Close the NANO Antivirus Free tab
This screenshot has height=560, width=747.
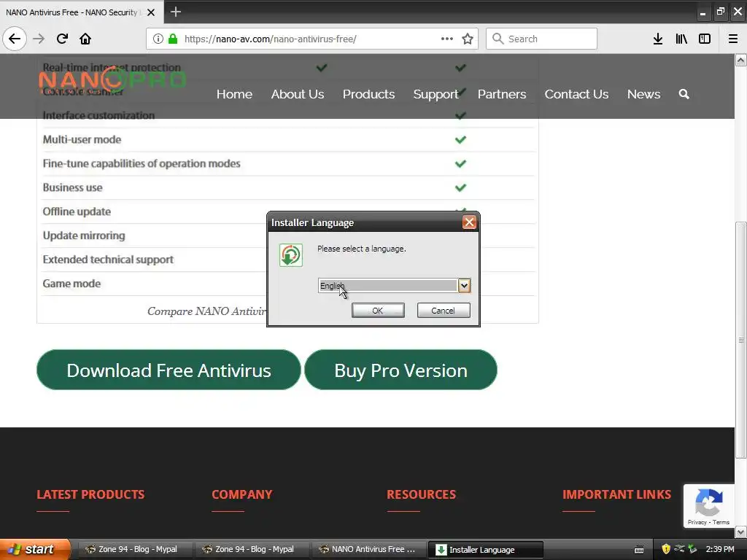(151, 12)
